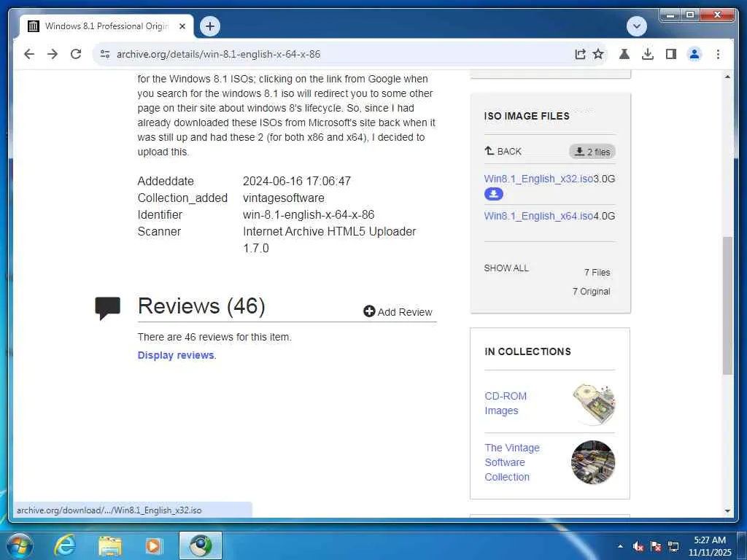Select the Windows 8.1 Professional tab
Viewport: 747px width, 560px height.
tap(107, 26)
